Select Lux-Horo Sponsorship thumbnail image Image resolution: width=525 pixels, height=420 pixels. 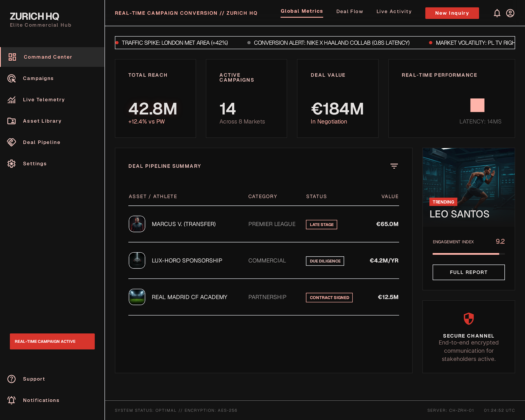point(137,261)
